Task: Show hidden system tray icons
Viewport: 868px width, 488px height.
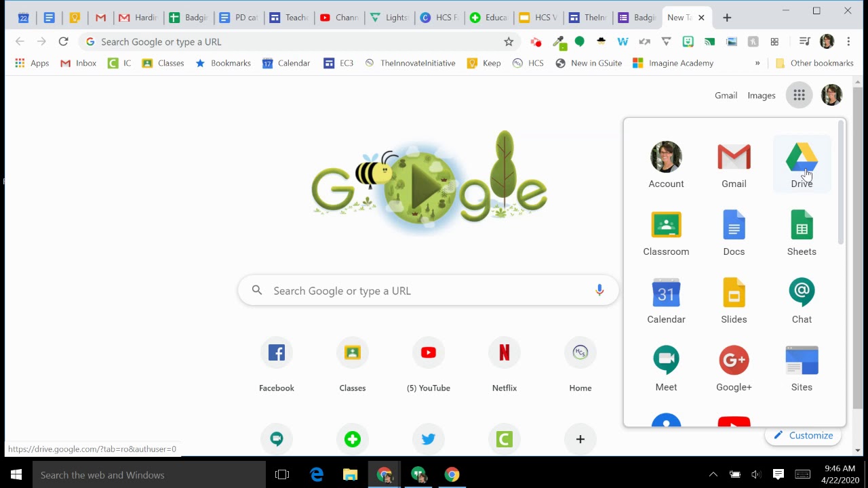Action: [x=713, y=474]
